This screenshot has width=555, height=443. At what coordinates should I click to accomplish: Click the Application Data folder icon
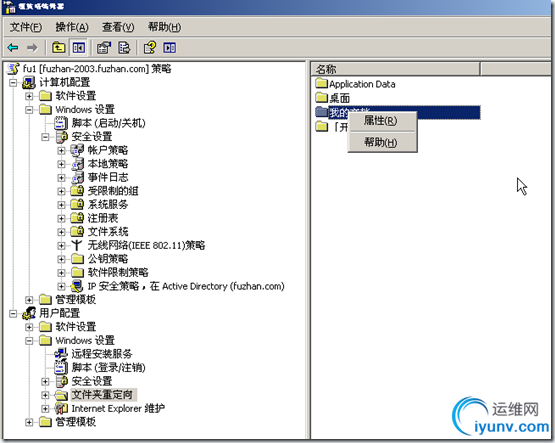click(x=321, y=84)
